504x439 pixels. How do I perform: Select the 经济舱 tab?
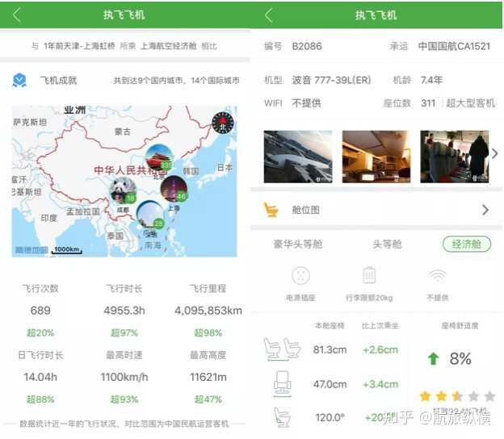(x=467, y=245)
